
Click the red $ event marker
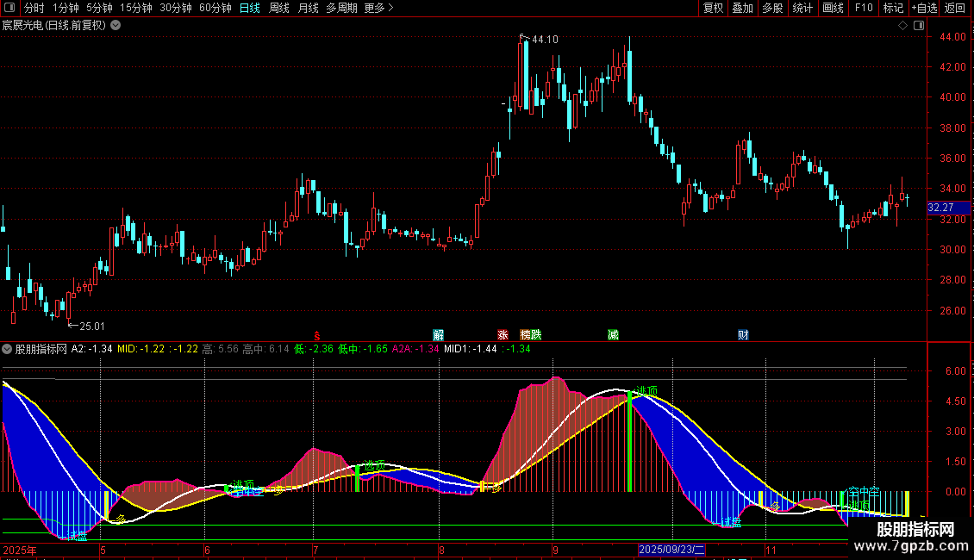[317, 335]
